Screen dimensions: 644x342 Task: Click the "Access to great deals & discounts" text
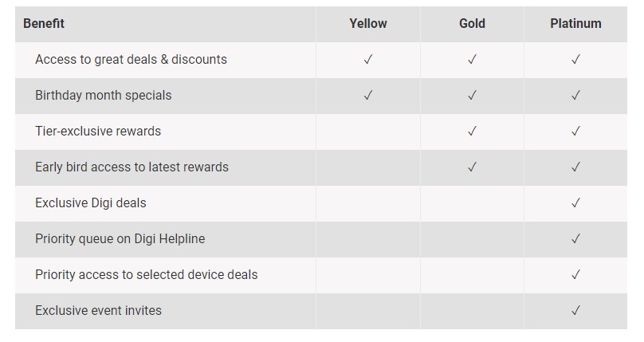tap(131, 60)
